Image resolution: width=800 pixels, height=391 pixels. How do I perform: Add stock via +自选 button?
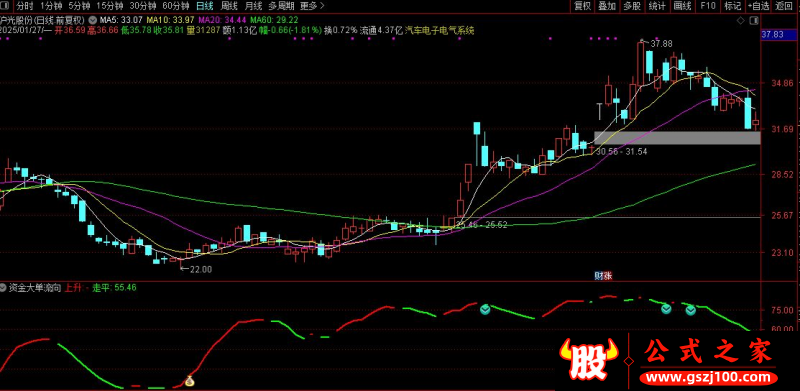[x=758, y=6]
